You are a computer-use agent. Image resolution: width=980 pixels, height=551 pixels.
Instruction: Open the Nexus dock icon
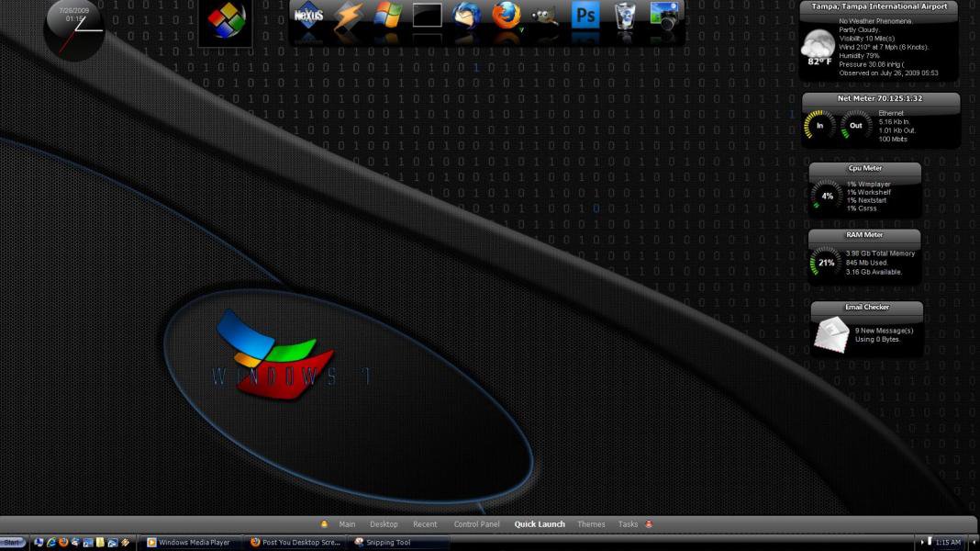pos(308,15)
